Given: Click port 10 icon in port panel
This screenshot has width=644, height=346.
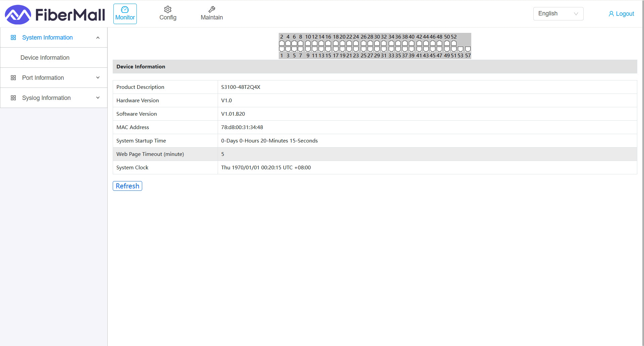Looking at the screenshot, I should point(308,43).
